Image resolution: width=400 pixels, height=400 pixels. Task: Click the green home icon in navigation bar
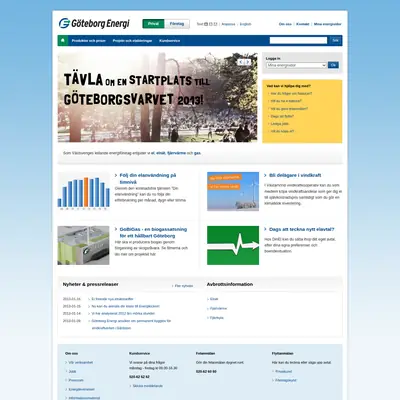62,41
